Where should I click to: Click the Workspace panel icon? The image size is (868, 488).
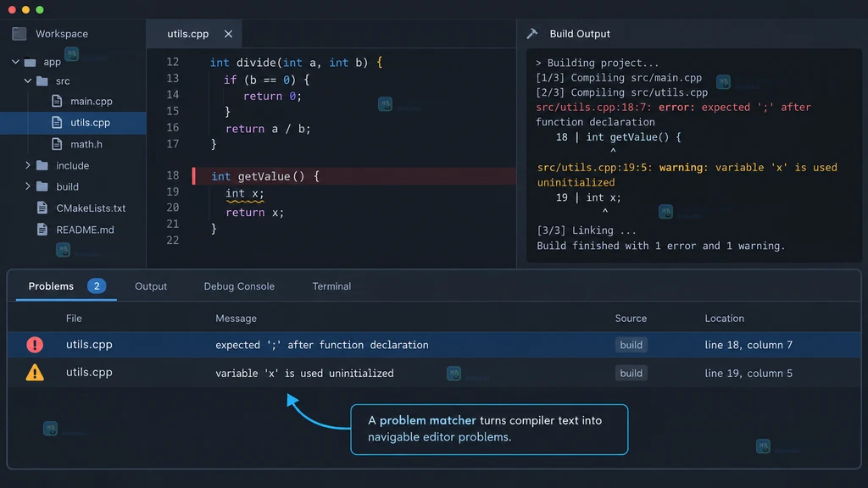point(19,34)
